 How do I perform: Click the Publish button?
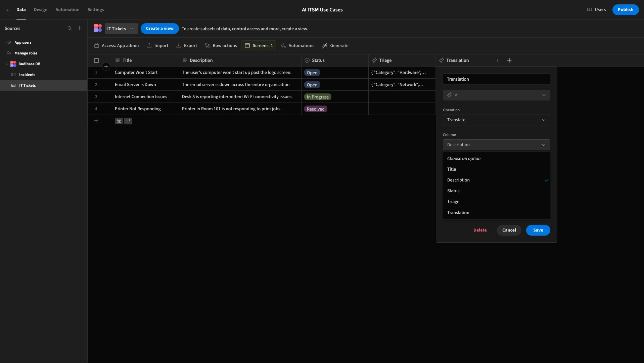click(x=625, y=10)
